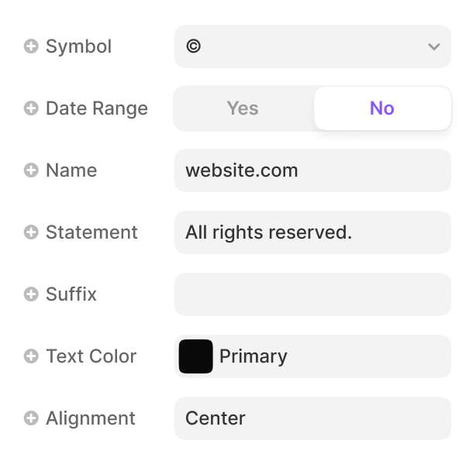Click the Alignment property label
Image resolution: width=476 pixels, height=468 pixels.
(90, 418)
